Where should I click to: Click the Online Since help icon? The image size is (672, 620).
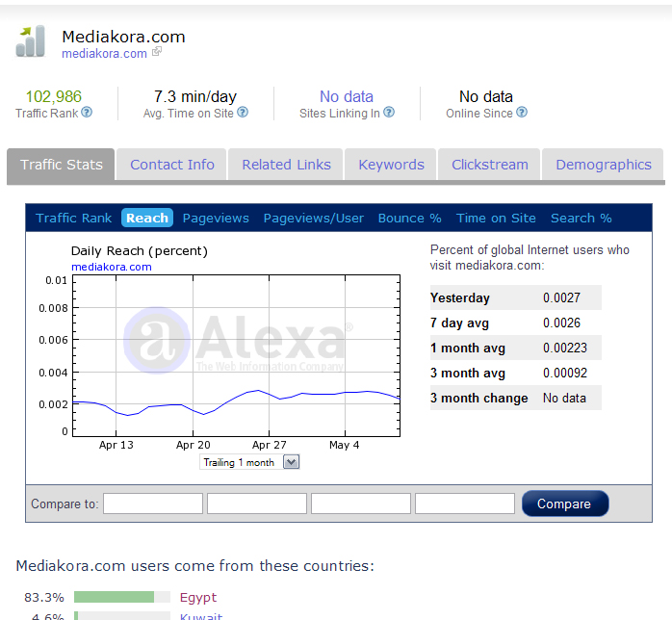pos(522,113)
